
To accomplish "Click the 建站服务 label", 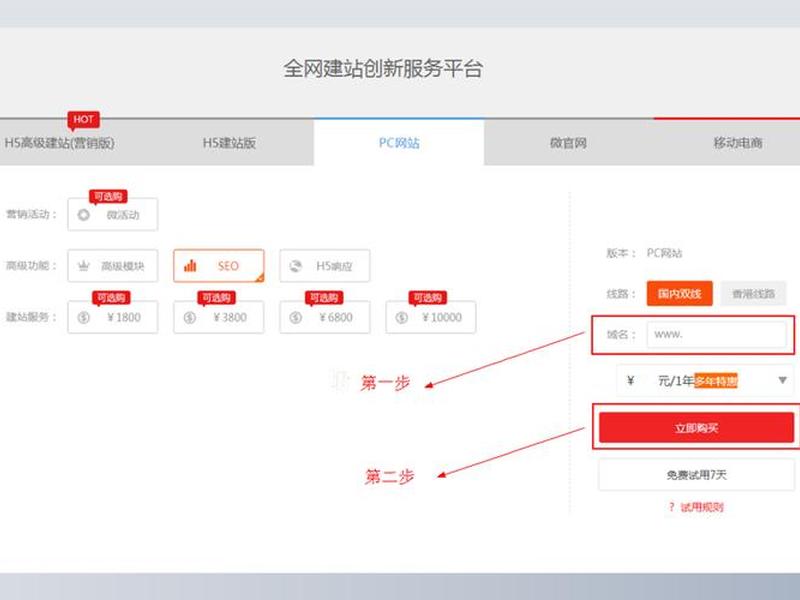I will pyautogui.click(x=31, y=317).
